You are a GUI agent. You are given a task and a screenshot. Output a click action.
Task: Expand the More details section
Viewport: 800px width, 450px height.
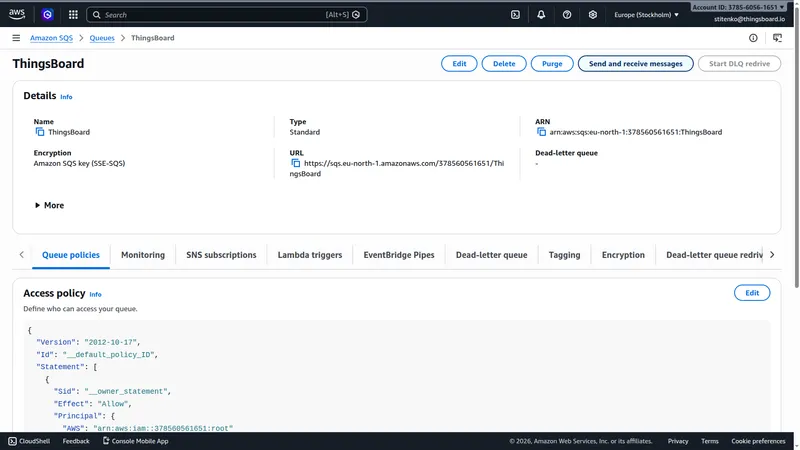tap(49, 205)
